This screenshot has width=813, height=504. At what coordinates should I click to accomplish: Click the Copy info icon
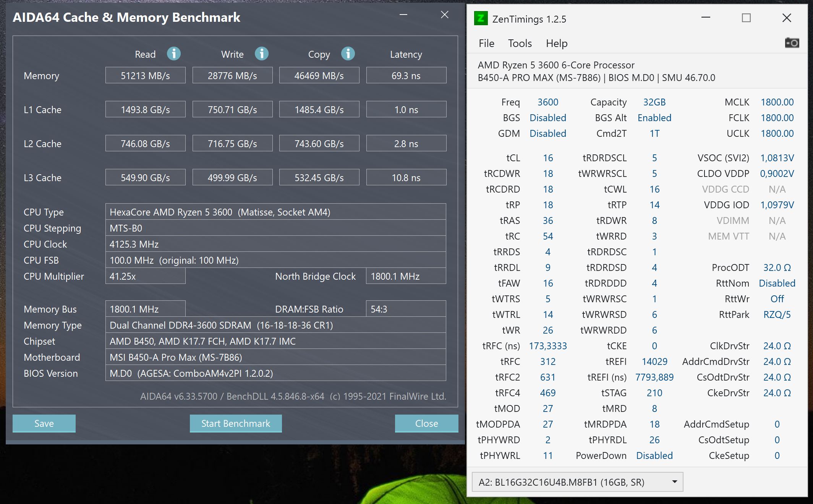pyautogui.click(x=348, y=54)
